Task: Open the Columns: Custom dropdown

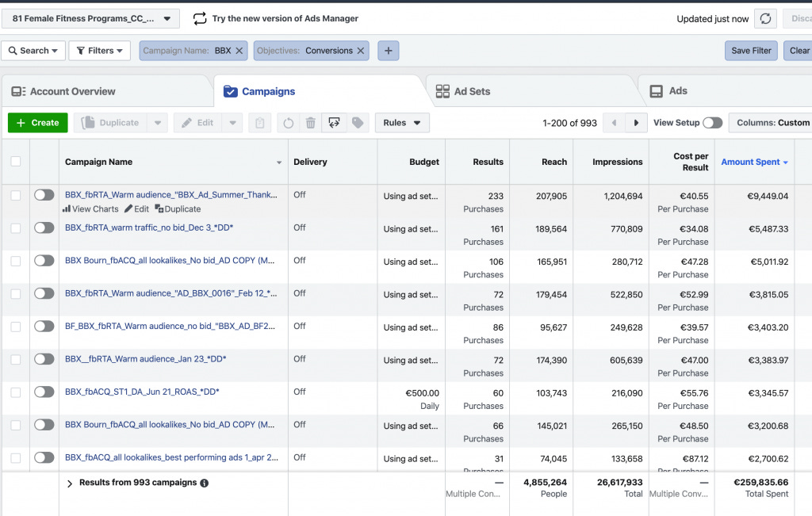Action: click(770, 123)
